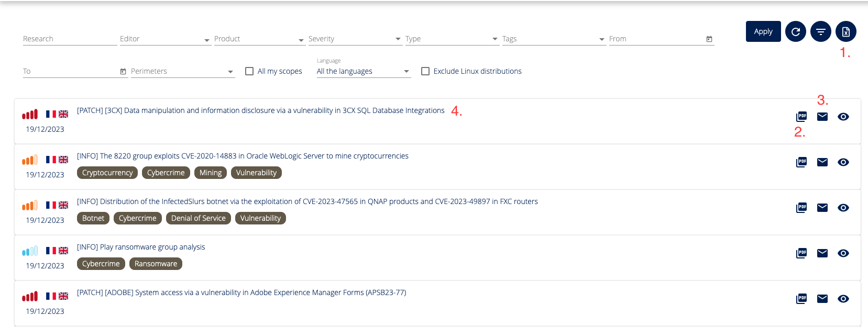Select the Ransomware tag
The height and width of the screenshot is (327, 868).
(x=156, y=264)
